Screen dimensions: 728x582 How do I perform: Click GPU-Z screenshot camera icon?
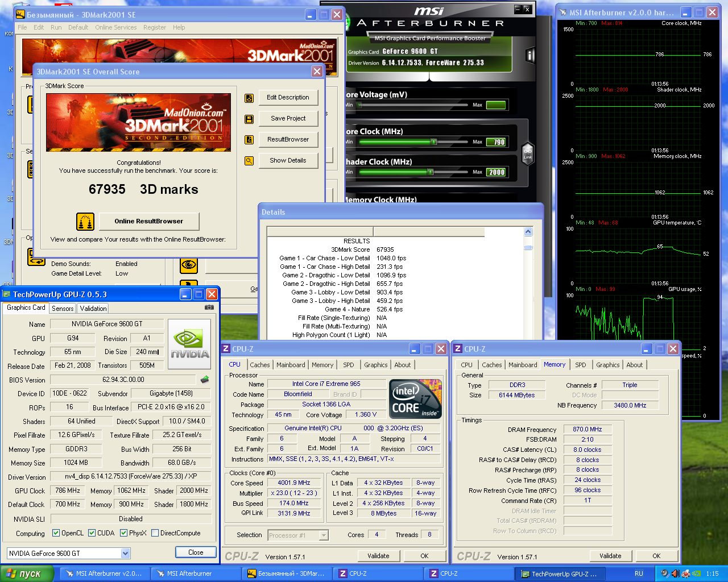coord(209,307)
